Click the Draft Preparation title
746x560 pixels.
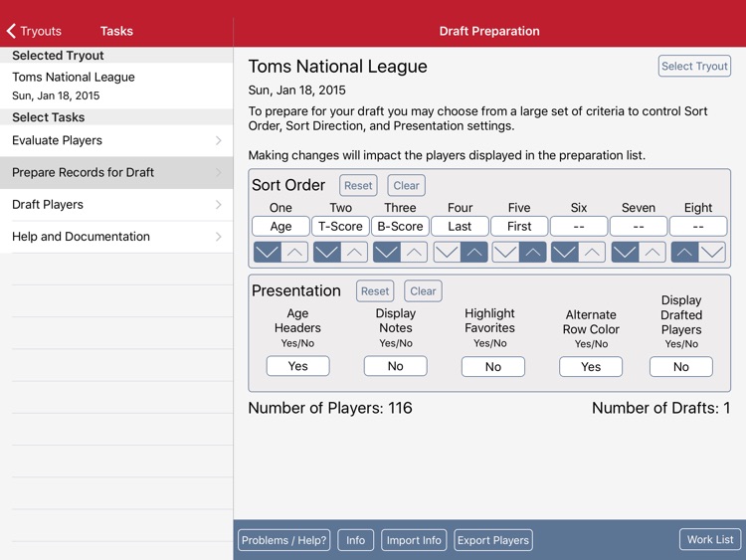point(489,31)
